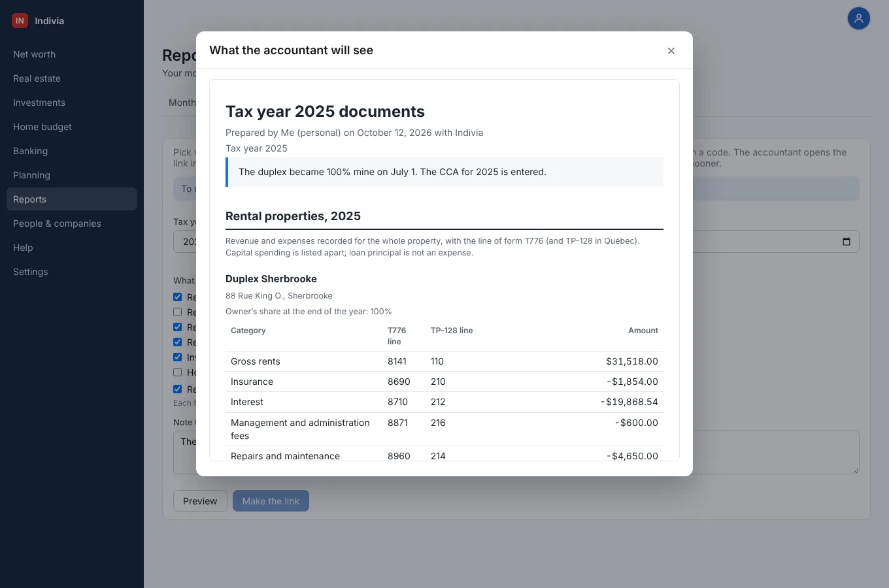
Task: Click Rental properties, 2025 heading
Action: pyautogui.click(x=293, y=216)
